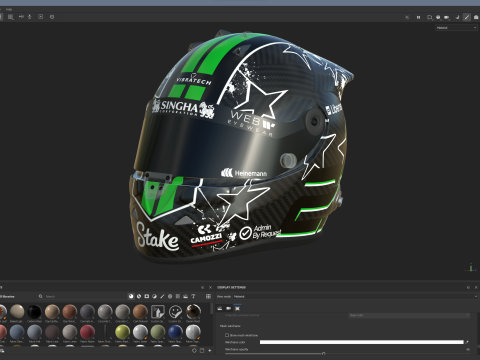Open the Help menu
This screenshot has height=360, width=480.
pos(9,9)
